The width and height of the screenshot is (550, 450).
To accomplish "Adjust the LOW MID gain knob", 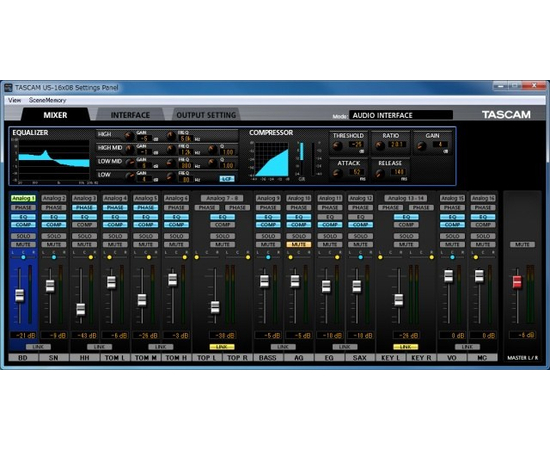I will coord(129,163).
